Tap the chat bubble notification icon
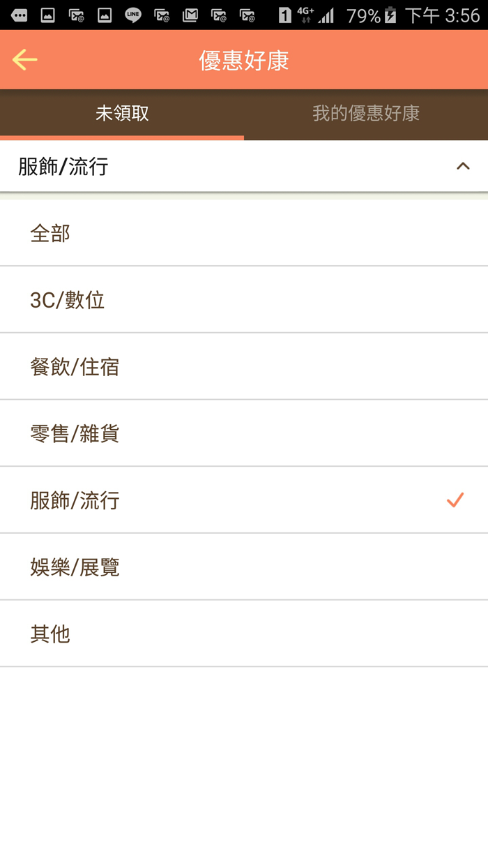The height and width of the screenshot is (868, 488). point(20,15)
